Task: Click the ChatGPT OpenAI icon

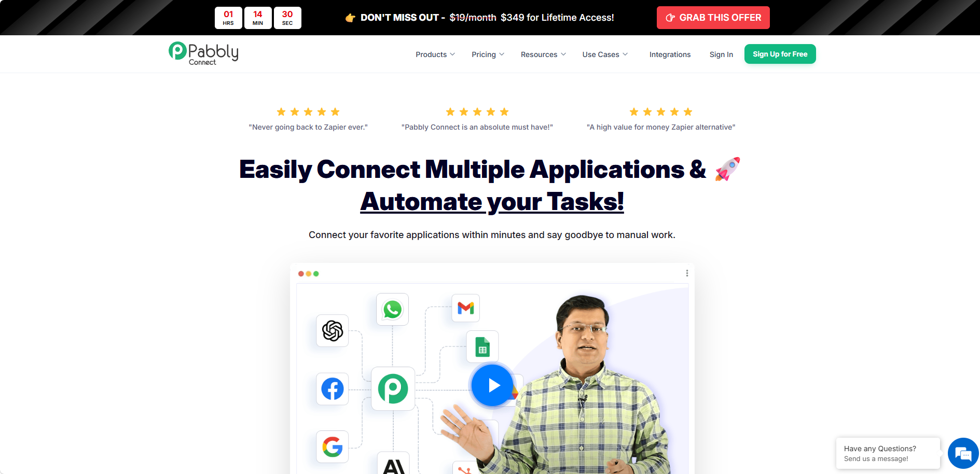Action: point(333,331)
